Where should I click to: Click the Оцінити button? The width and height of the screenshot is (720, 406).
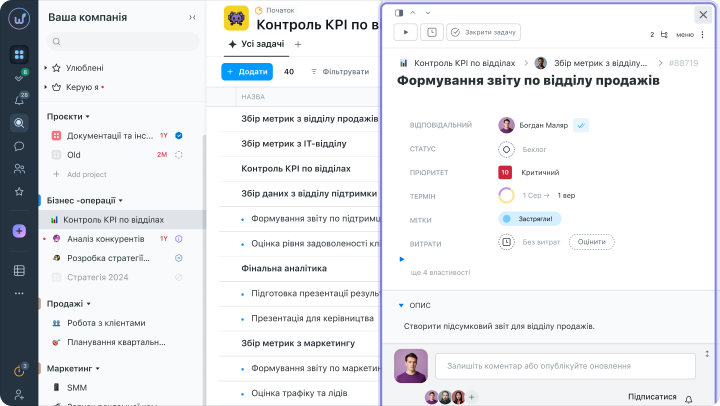pos(591,241)
